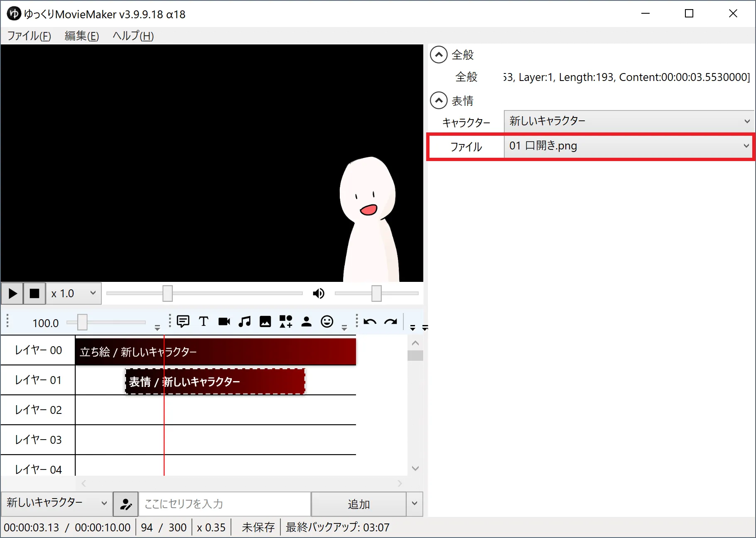Add a text item with T icon
The height and width of the screenshot is (538, 756).
coord(204,321)
